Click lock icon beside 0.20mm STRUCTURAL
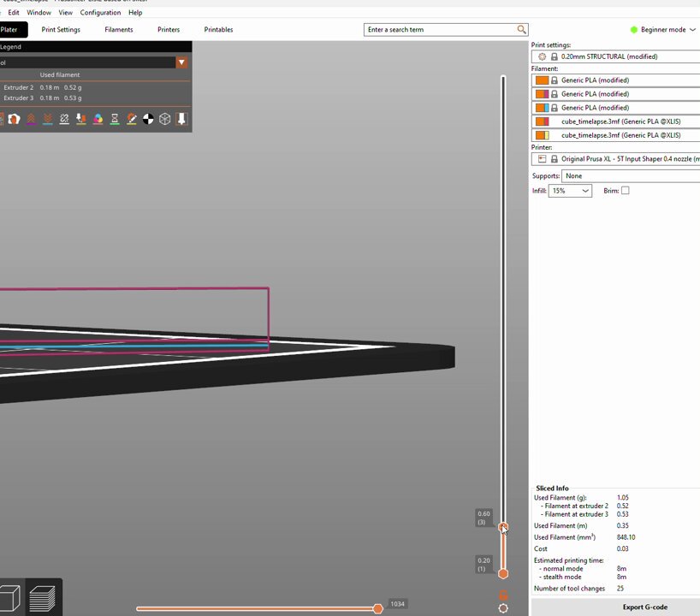 coord(554,56)
